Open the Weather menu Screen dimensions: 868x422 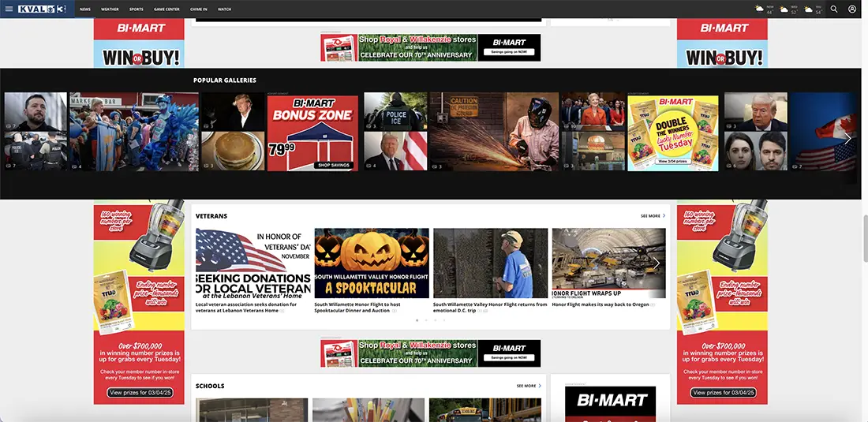(110, 9)
